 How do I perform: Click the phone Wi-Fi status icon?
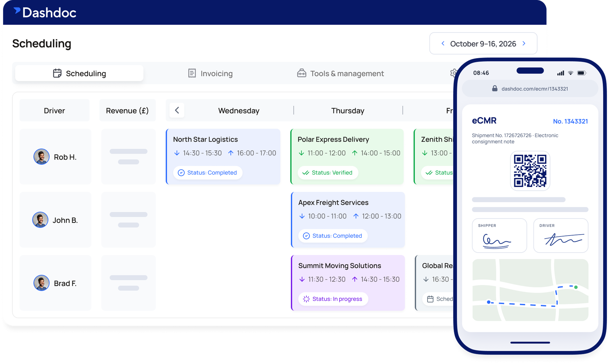[x=571, y=73]
